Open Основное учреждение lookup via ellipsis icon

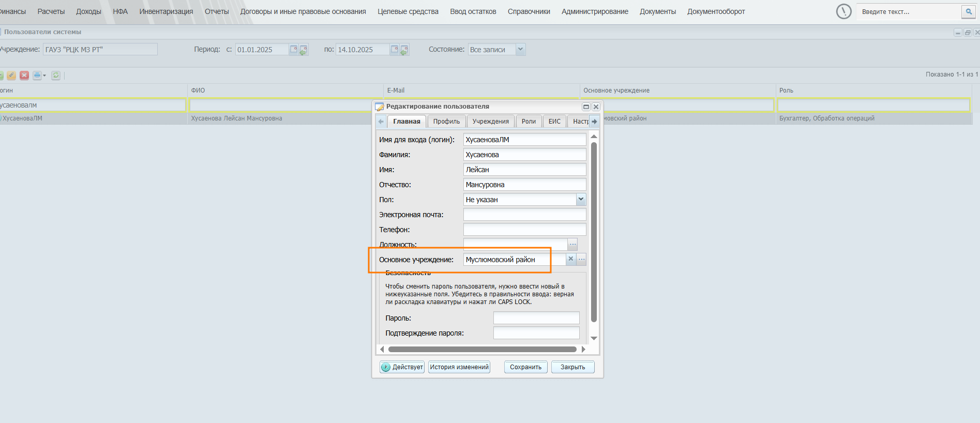coord(582,259)
